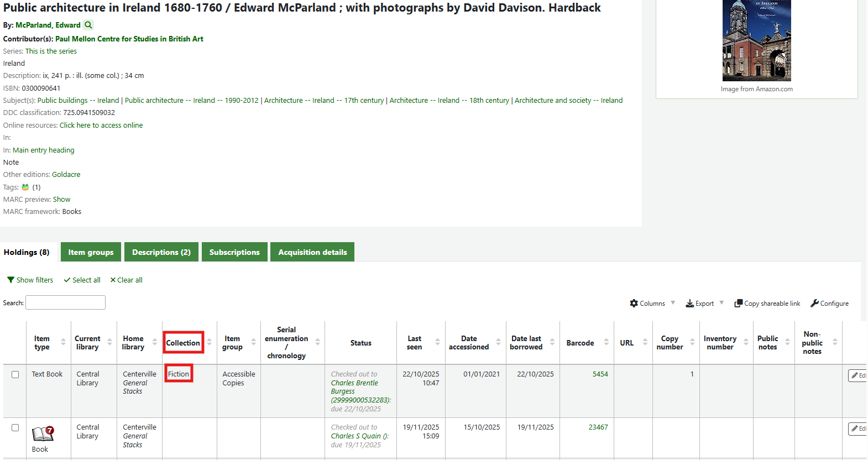The width and height of the screenshot is (868, 460).
Task: Sort holdings by the Barcode column
Action: pyautogui.click(x=580, y=343)
